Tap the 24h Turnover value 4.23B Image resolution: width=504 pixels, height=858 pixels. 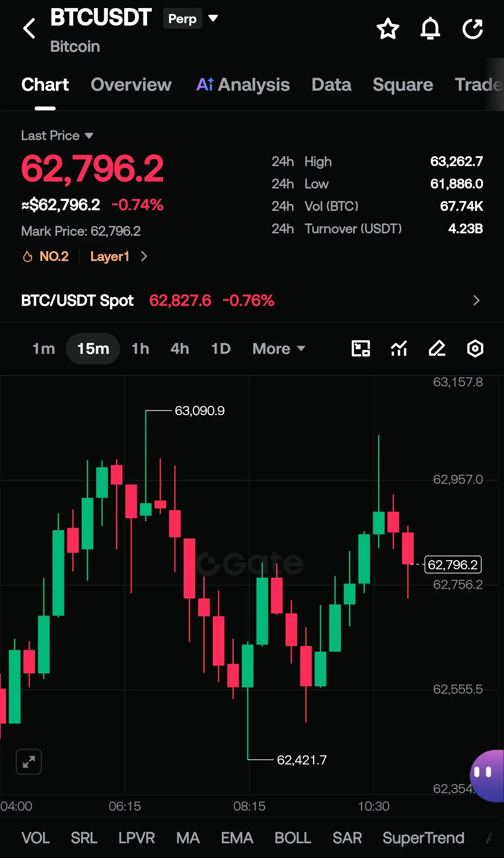pyautogui.click(x=465, y=229)
